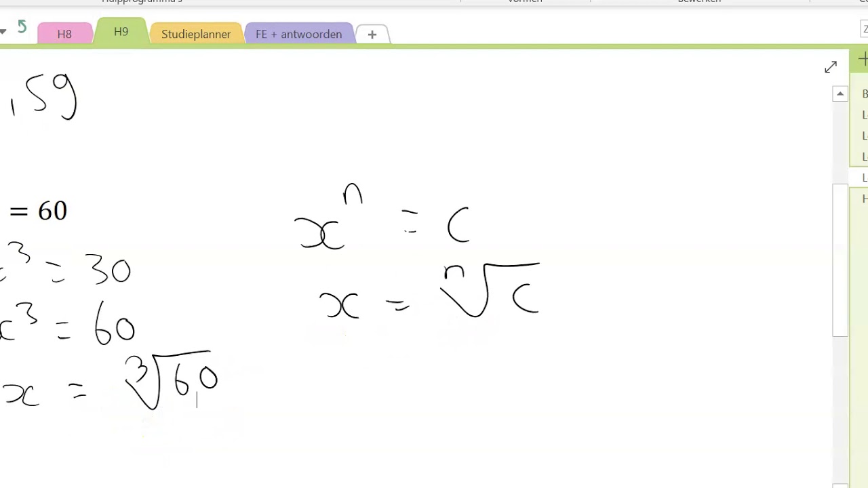Click the vertical scrollbar thumb
This screenshot has width=868, height=488.
point(840,260)
